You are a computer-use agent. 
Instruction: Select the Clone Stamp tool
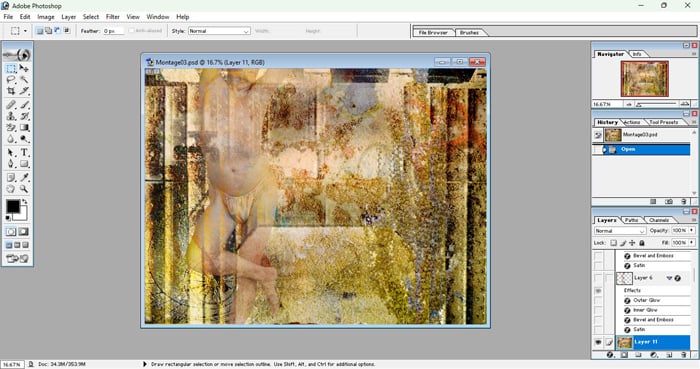pos(11,116)
